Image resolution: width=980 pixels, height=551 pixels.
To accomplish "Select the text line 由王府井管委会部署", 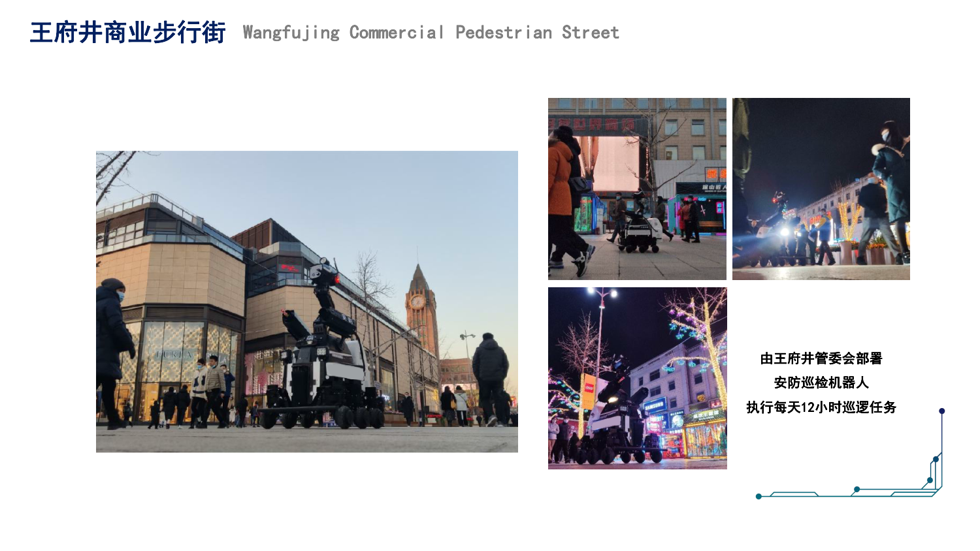I will pos(821,358).
